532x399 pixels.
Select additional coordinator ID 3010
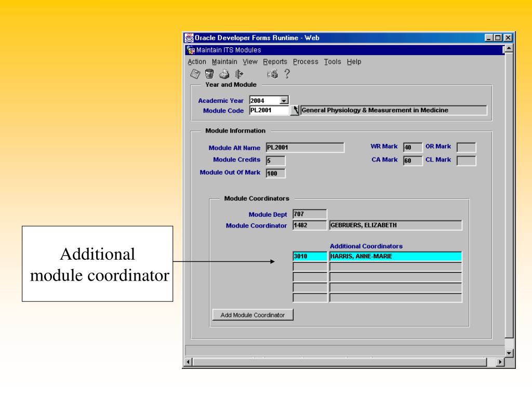pyautogui.click(x=310, y=256)
